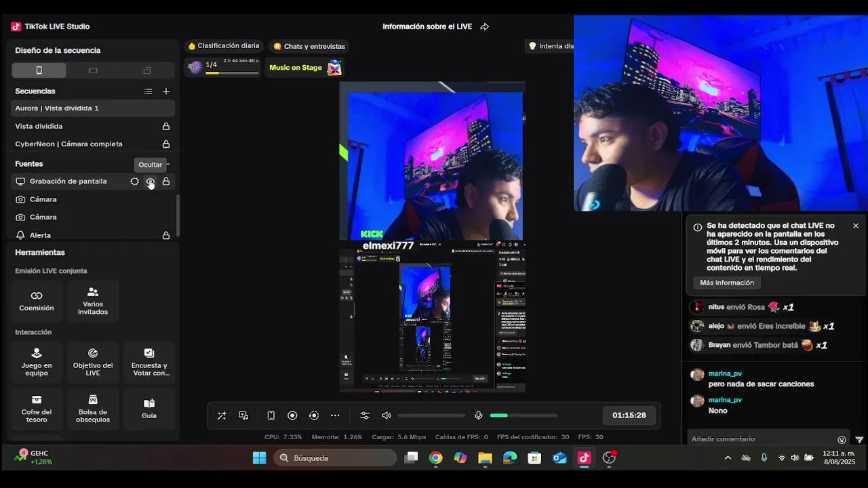This screenshot has width=868, height=488.
Task: Click the Búsqueda taskbar search box
Action: pos(335,458)
